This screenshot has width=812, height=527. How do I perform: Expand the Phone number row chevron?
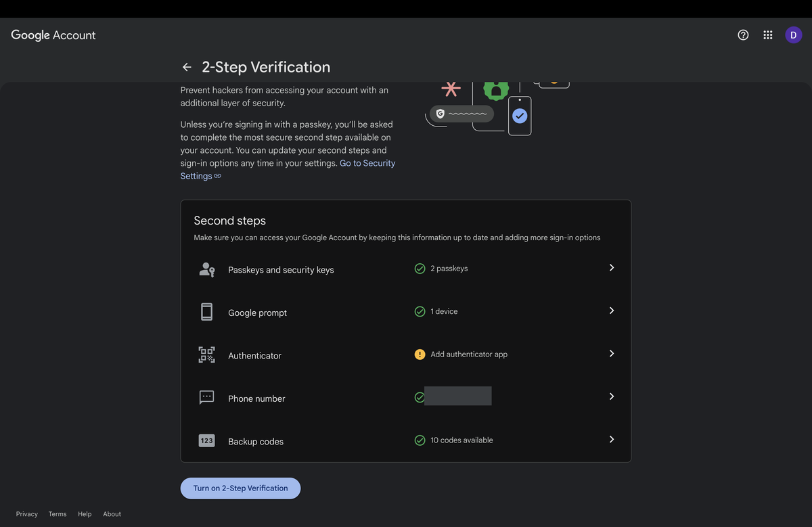click(x=611, y=396)
